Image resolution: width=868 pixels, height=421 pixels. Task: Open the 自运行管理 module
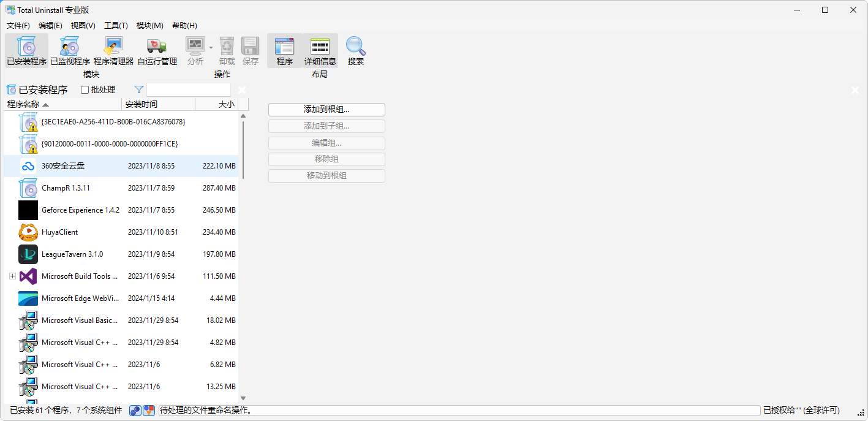pos(157,50)
